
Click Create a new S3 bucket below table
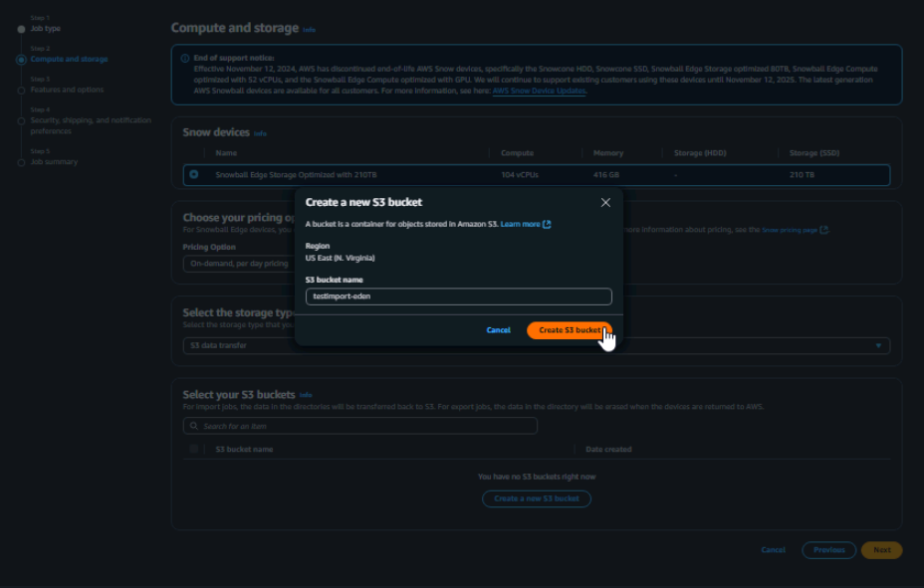pos(536,498)
